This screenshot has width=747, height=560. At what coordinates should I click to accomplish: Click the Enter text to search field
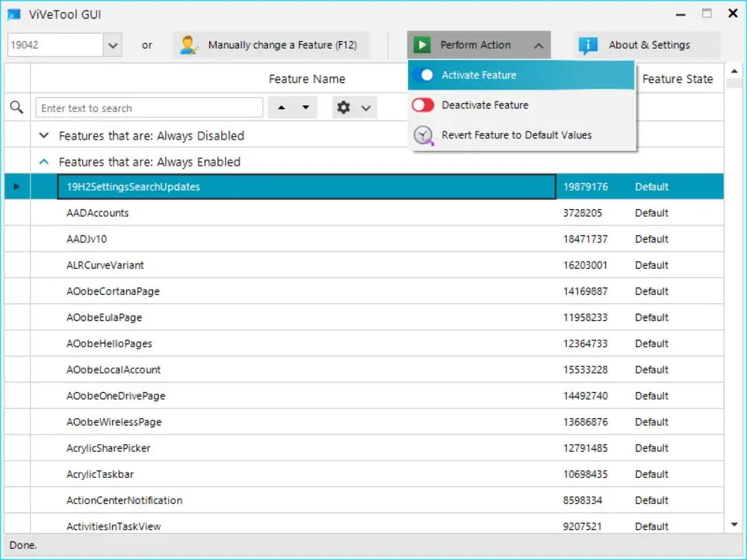coord(149,108)
